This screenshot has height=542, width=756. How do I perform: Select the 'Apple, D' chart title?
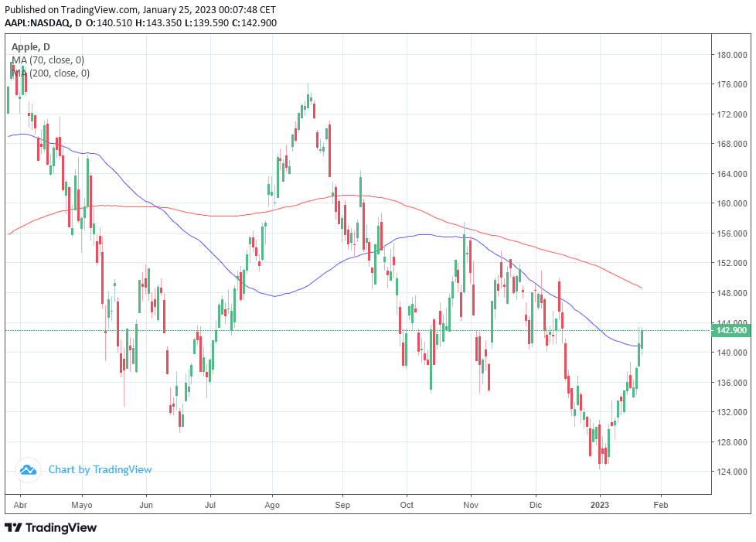31,46
